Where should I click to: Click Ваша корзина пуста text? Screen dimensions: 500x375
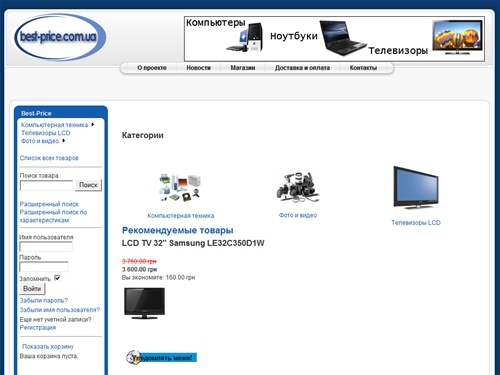(49, 356)
